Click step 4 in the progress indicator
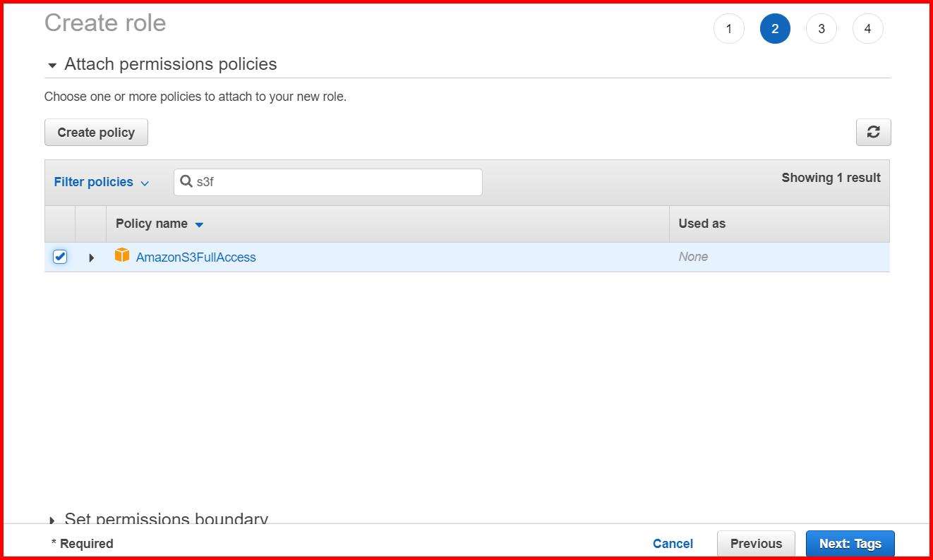Viewport: 933px width, 560px height. 868,28
